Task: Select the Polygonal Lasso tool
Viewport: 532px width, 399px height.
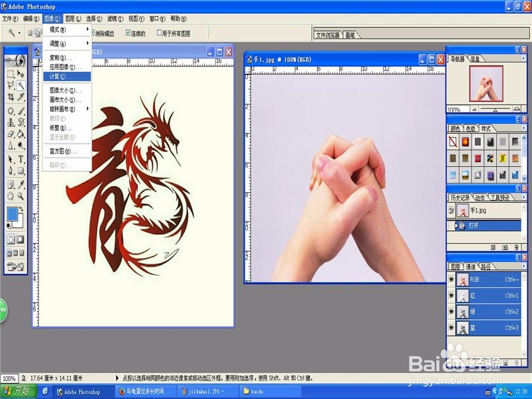Action: pos(11,85)
